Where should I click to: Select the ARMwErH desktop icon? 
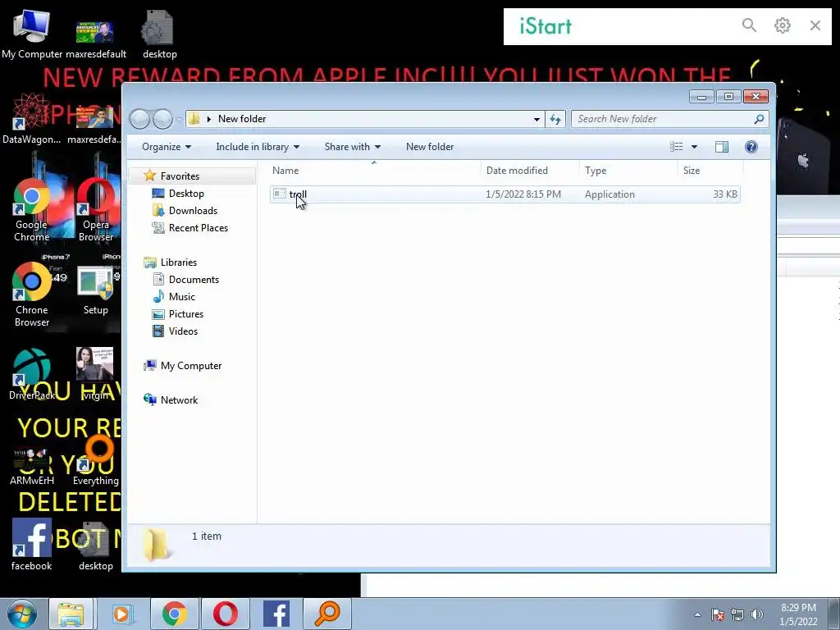pyautogui.click(x=32, y=467)
